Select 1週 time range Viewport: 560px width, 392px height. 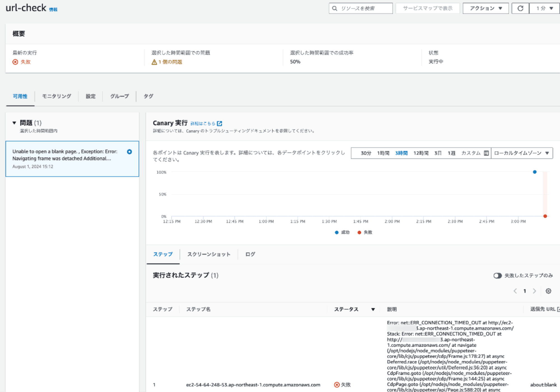(x=452, y=153)
